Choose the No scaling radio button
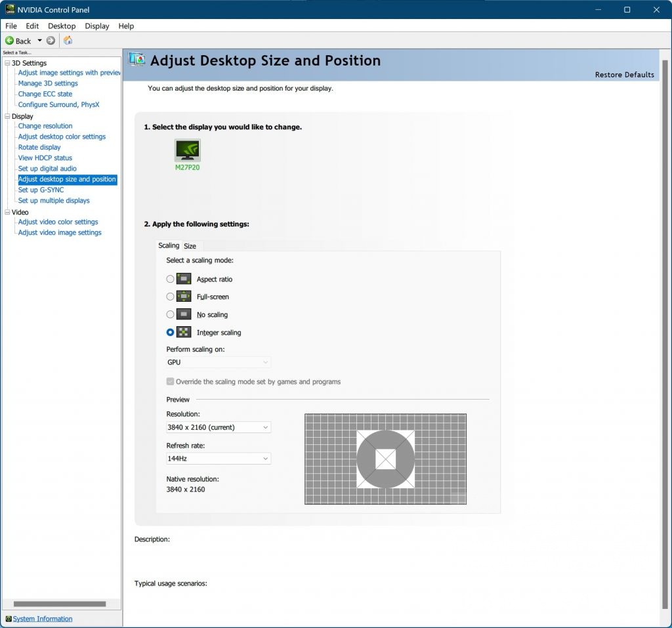This screenshot has width=672, height=628. [x=171, y=314]
